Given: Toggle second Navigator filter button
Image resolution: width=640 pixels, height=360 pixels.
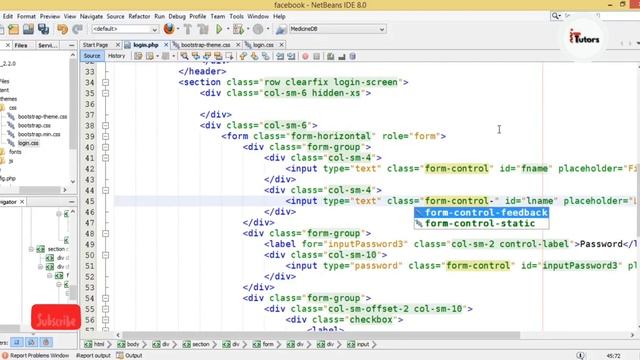Looking at the screenshot, I should (31, 342).
